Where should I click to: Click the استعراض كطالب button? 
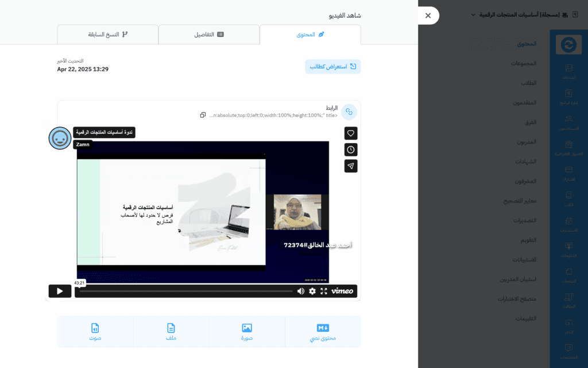pyautogui.click(x=332, y=67)
